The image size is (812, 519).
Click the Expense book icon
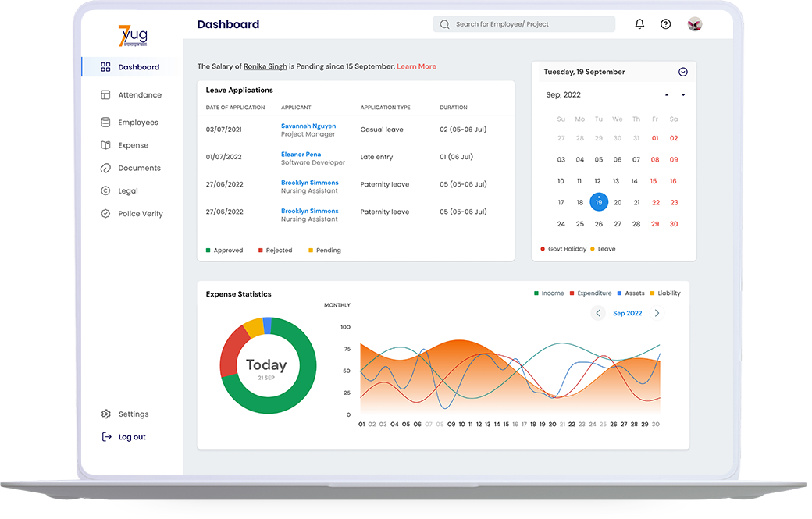[x=105, y=145]
